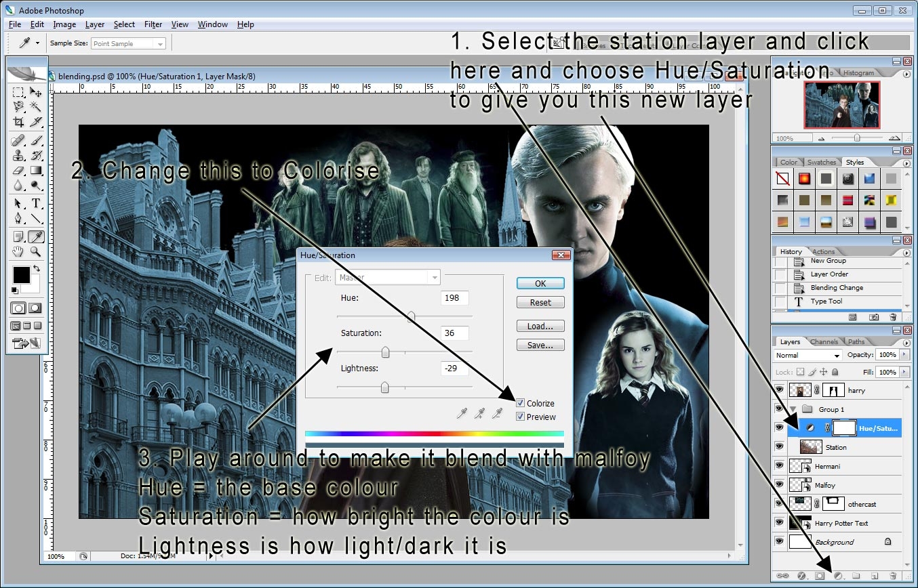This screenshot has height=588, width=918.
Task: Click Jump to ImageReady button
Action: [27, 343]
